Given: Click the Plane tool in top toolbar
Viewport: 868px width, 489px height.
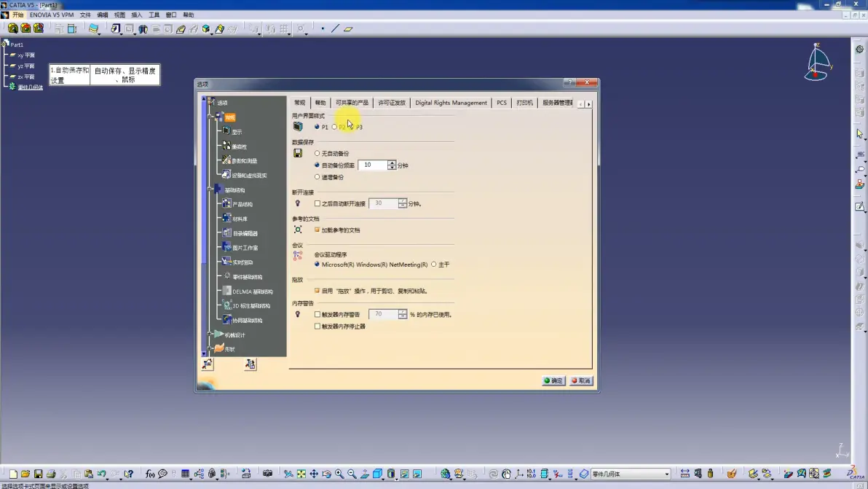Looking at the screenshot, I should 348,29.
